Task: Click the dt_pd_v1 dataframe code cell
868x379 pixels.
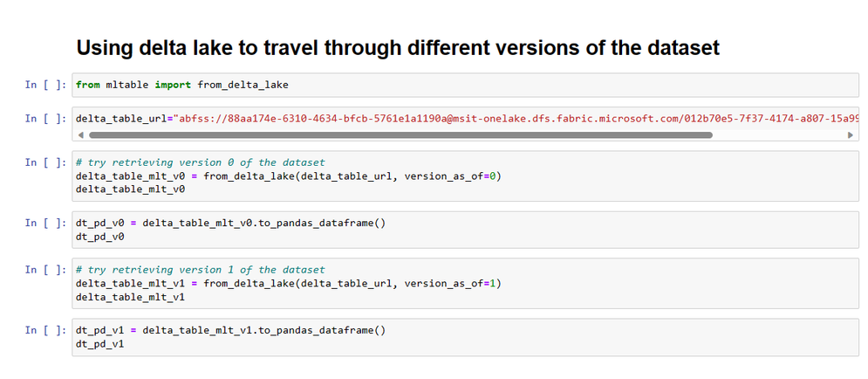Action: click(x=465, y=337)
